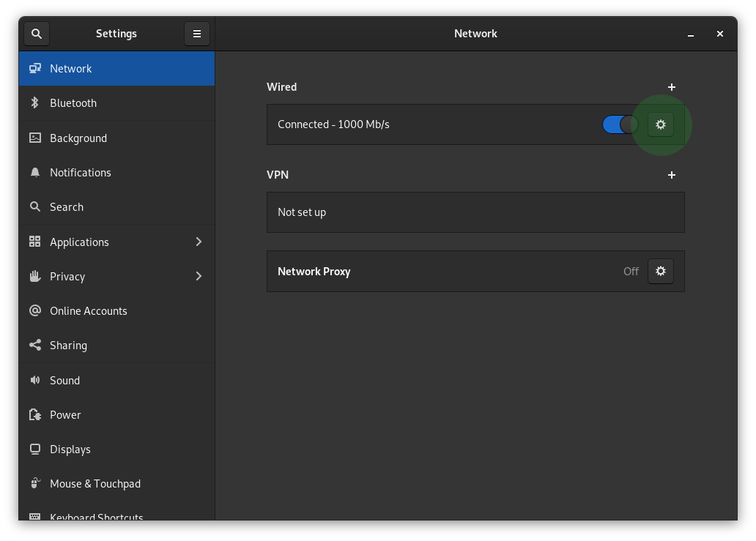756x541 pixels.
Task: Open the Sharing settings icon
Action: [34, 345]
